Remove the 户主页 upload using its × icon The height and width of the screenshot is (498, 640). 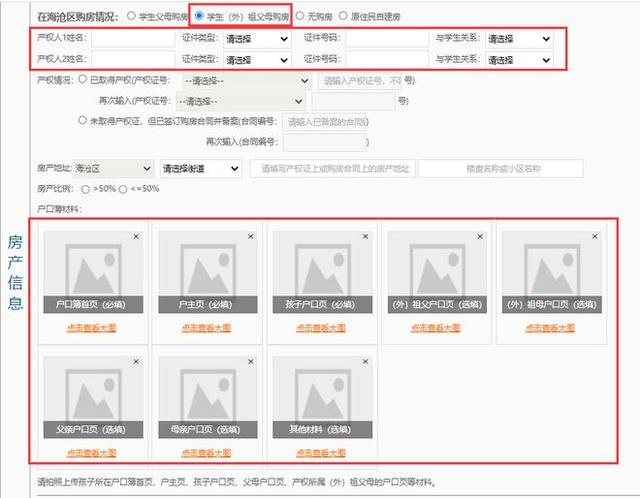pyautogui.click(x=250, y=236)
